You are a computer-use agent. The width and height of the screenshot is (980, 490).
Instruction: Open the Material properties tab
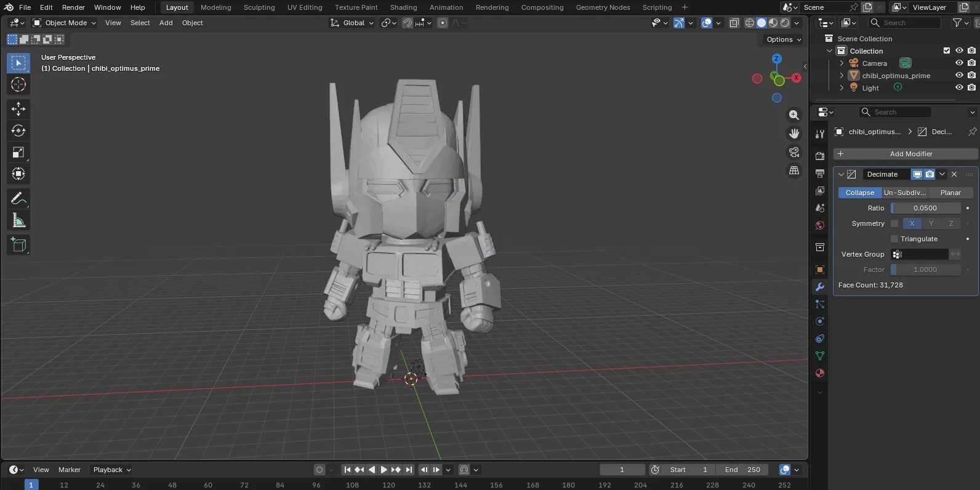click(820, 373)
